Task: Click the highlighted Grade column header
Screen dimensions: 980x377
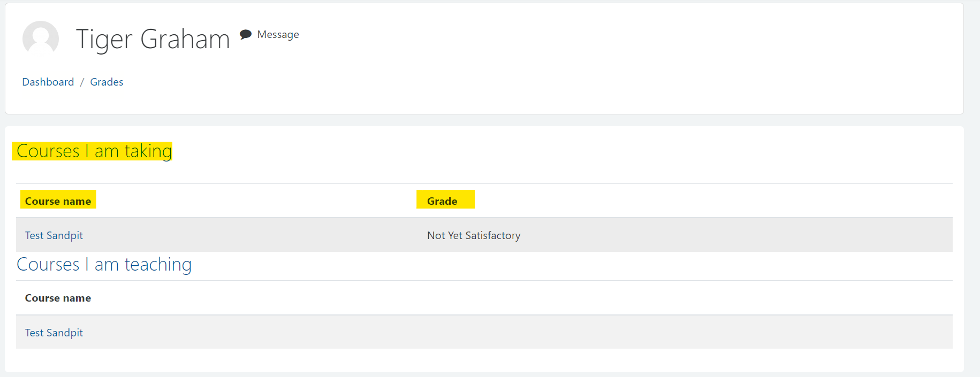Action: tap(442, 201)
